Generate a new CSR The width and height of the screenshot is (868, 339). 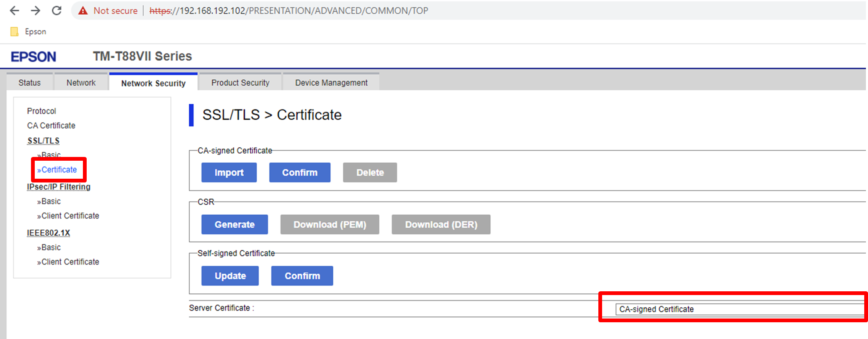234,224
